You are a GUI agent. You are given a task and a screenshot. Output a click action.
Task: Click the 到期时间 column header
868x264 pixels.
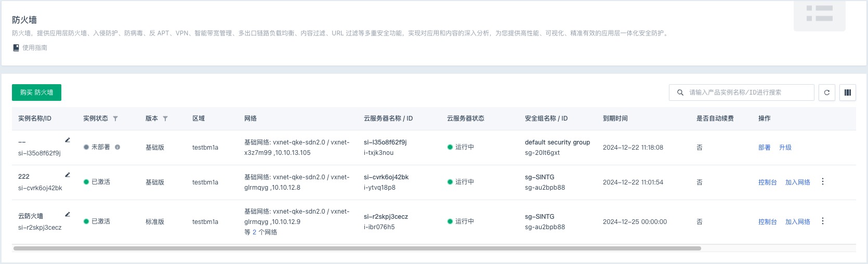[615, 118]
